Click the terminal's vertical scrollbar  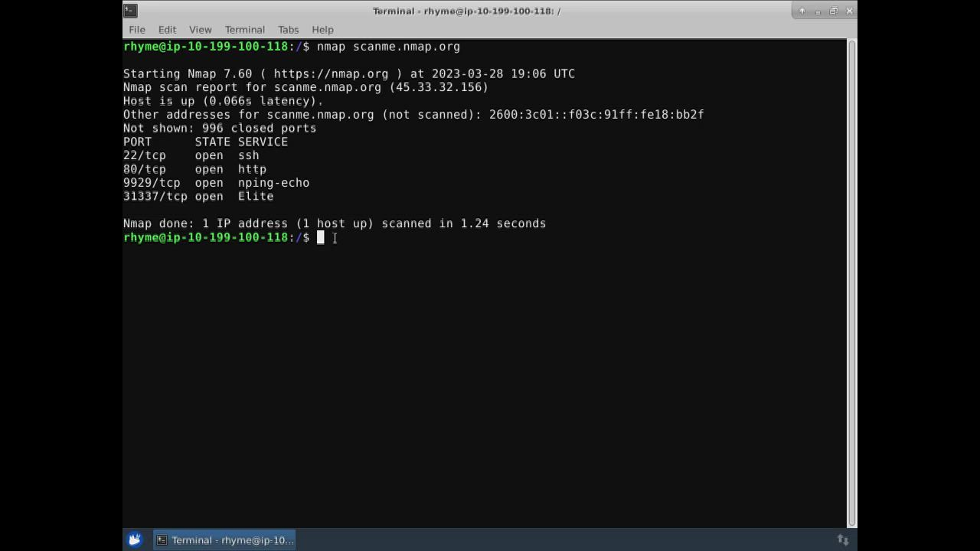pos(851,283)
